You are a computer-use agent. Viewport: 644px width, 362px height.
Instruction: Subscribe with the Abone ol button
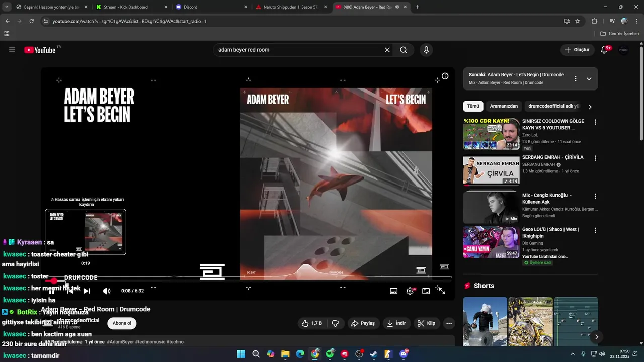[122, 323]
